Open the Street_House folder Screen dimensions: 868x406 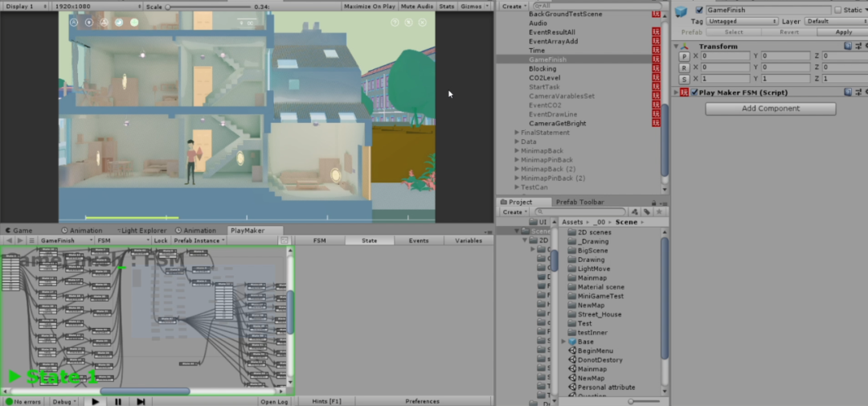[x=595, y=314]
